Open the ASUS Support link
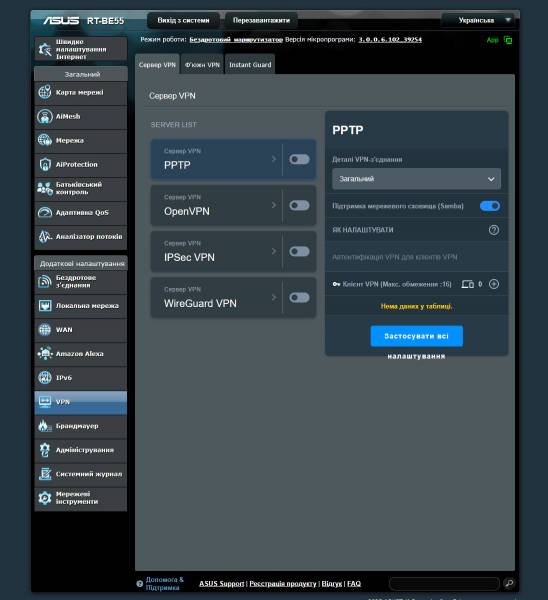 [222, 584]
